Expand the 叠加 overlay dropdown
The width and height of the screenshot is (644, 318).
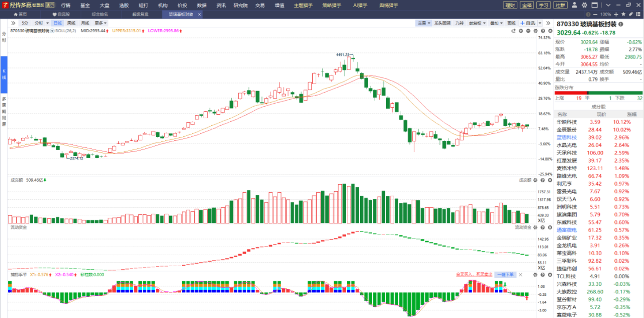pyautogui.click(x=497, y=23)
